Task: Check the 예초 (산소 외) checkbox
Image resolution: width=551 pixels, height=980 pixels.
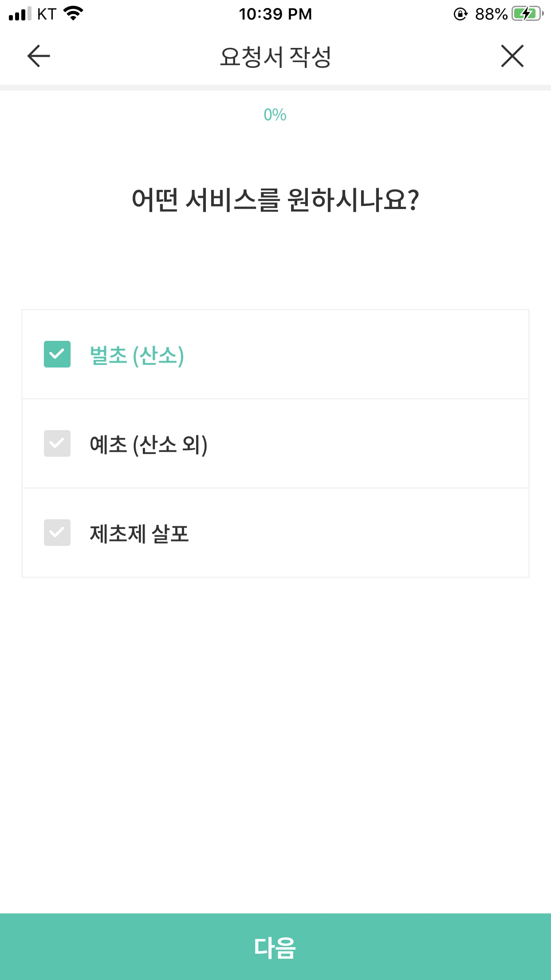Action: [x=57, y=443]
